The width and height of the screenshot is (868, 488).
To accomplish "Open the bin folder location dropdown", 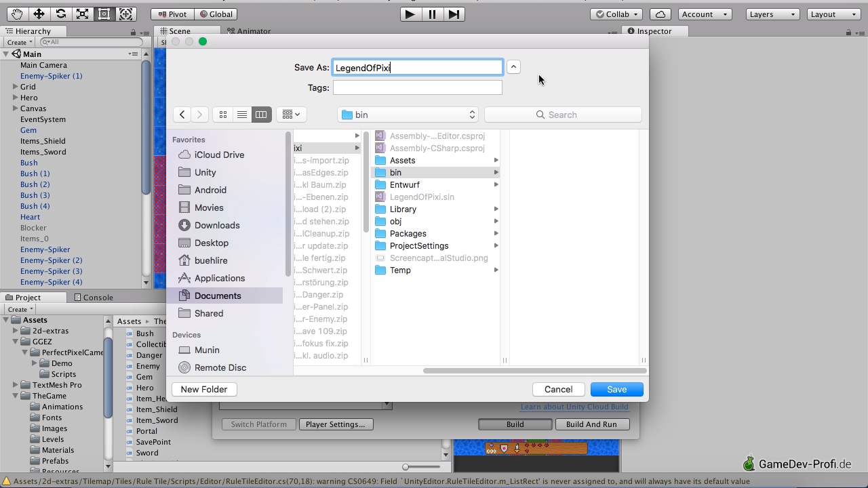I will (x=408, y=115).
